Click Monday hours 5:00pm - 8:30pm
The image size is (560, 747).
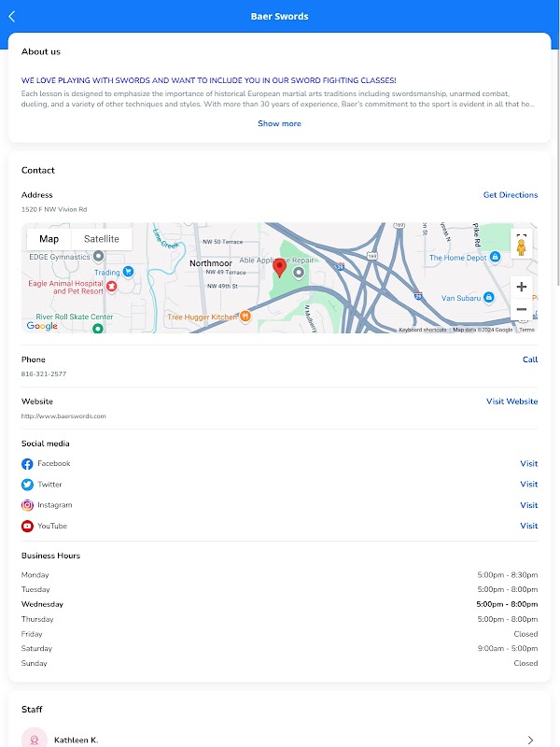[x=508, y=575]
